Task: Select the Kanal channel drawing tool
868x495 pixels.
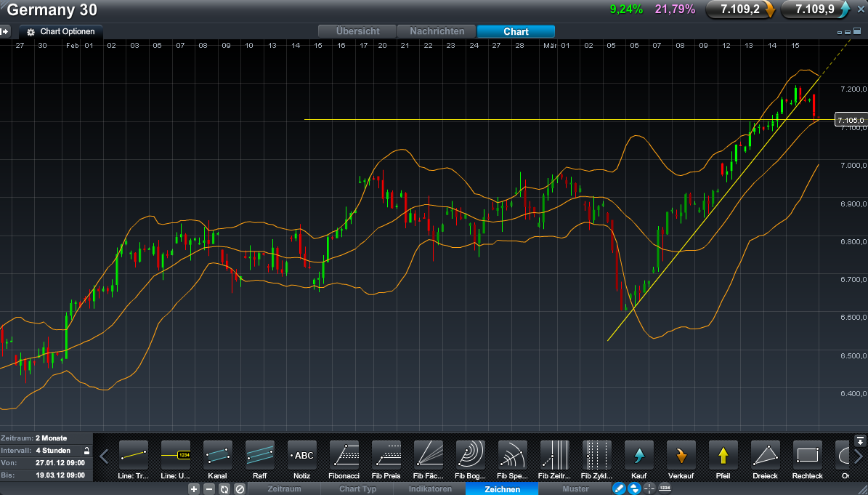Action: point(218,456)
